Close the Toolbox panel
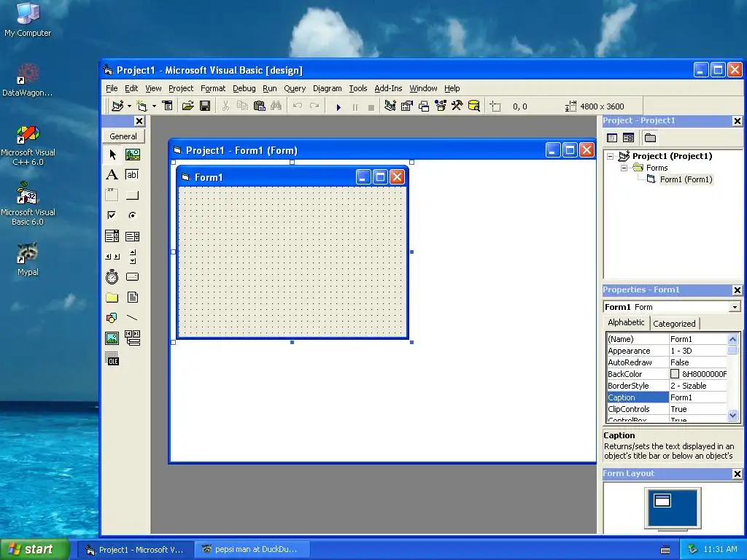 click(139, 121)
